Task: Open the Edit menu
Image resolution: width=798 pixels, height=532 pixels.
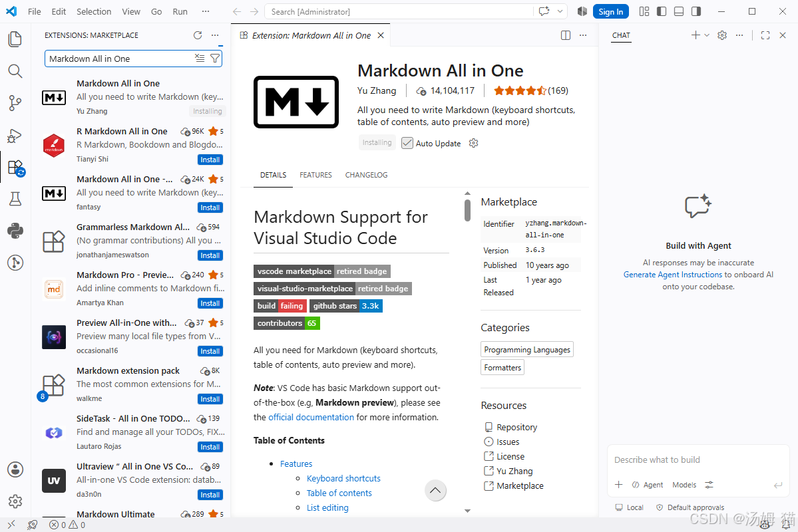Action: [59, 11]
